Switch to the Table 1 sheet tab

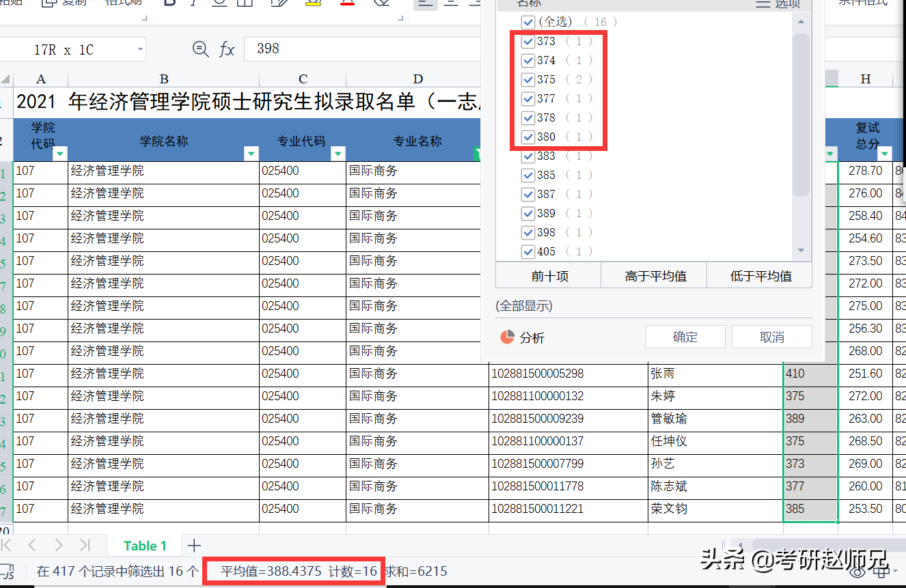click(146, 545)
